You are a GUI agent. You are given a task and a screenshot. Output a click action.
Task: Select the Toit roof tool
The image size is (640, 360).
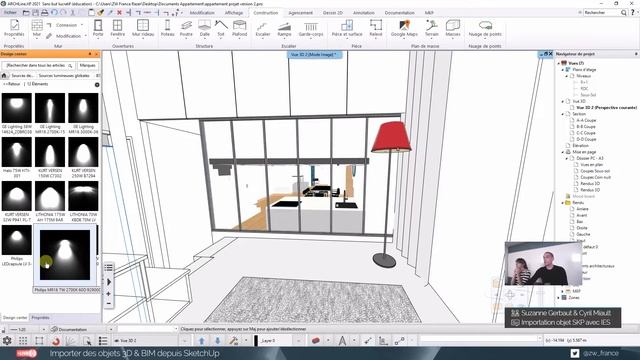[x=221, y=28]
